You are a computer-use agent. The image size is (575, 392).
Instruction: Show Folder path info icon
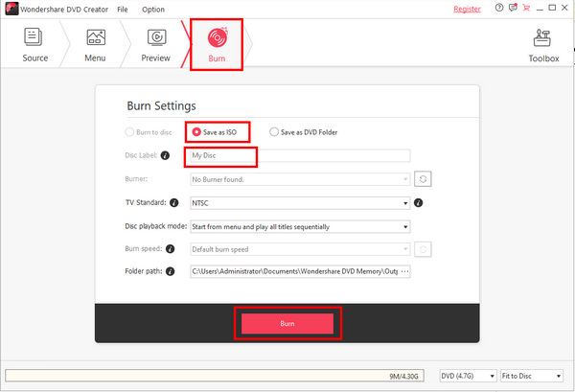point(171,271)
